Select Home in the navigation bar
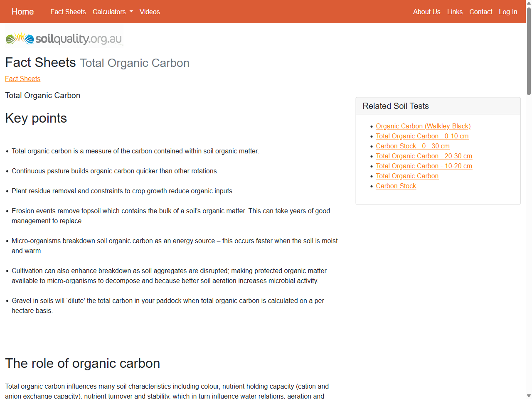The image size is (532, 399). [22, 12]
